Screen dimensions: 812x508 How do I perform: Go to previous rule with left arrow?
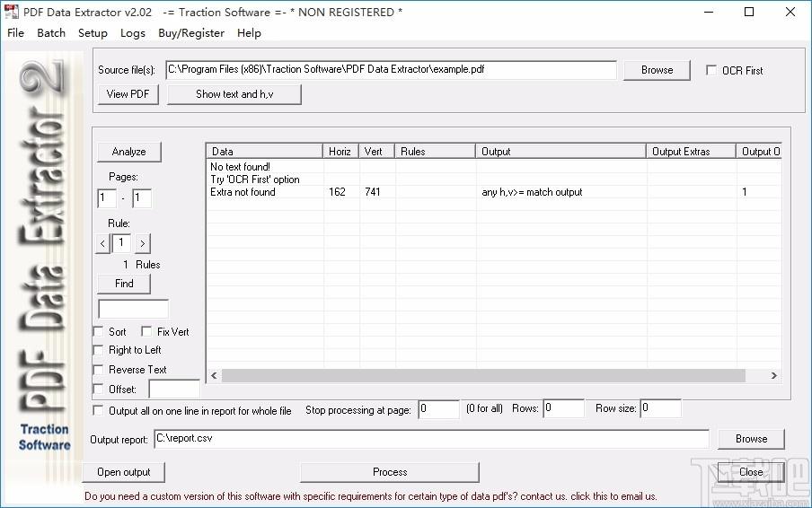[103, 243]
